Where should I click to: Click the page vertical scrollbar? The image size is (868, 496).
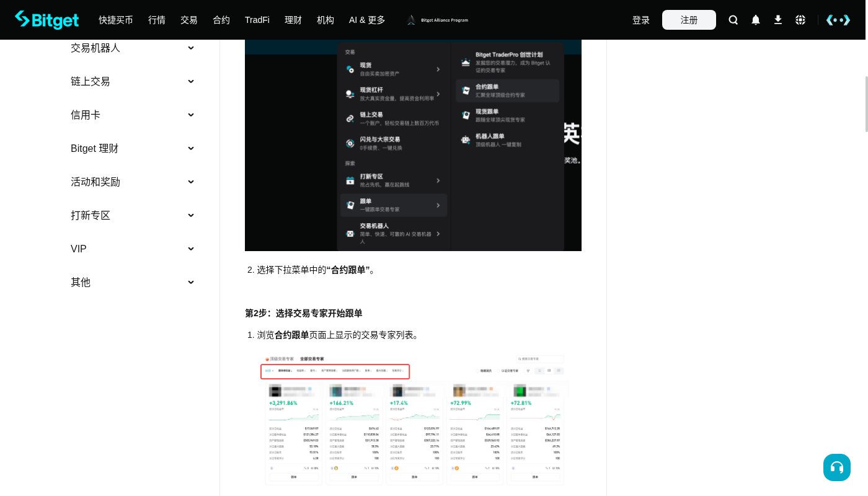(867, 104)
